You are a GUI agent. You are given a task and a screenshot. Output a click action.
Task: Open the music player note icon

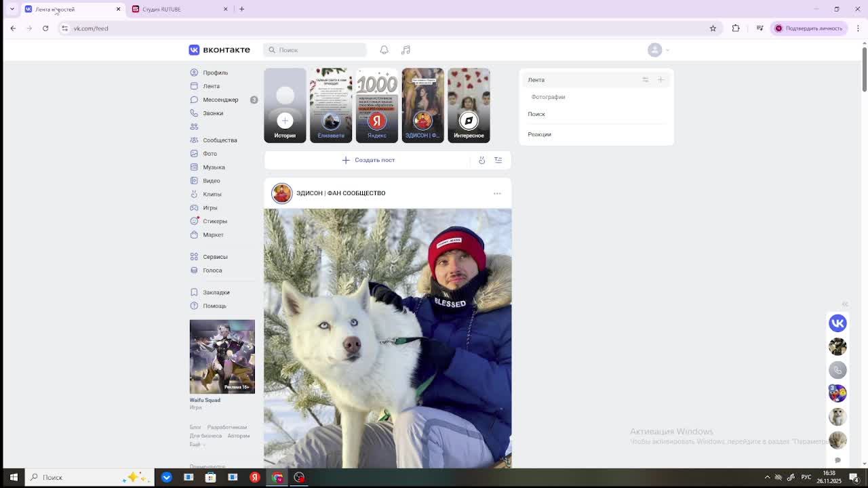(x=406, y=50)
